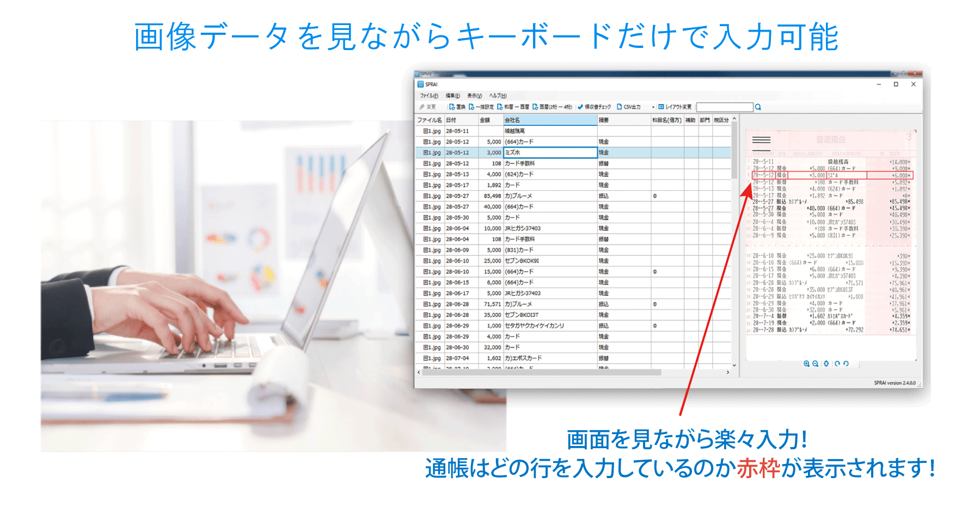The width and height of the screenshot is (980, 507).
Task: Click the table's vertical scrollbar thumb
Action: pos(734,150)
